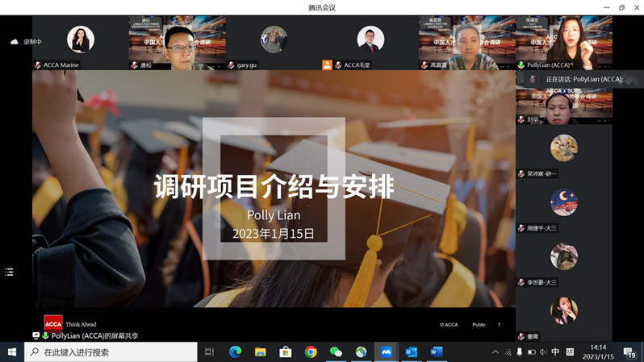This screenshot has height=362, width=644.
Task: Toggle the 中 input method indicator
Action: point(555,352)
